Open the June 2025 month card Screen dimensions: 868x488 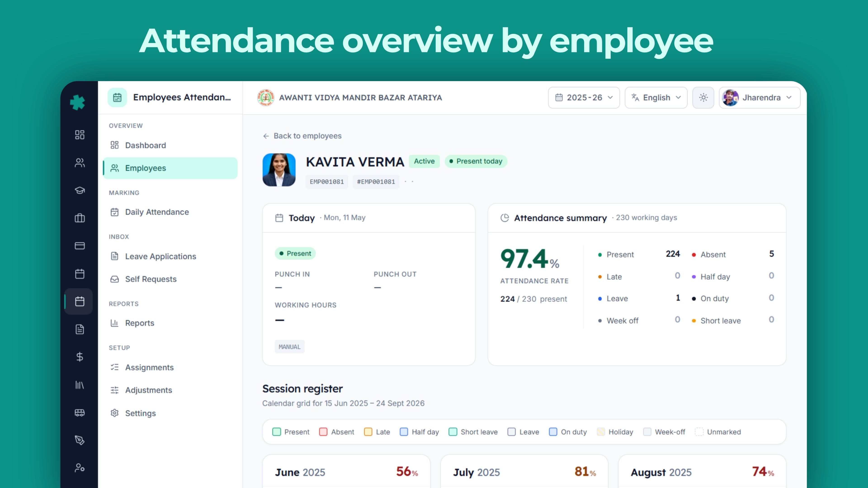pos(346,472)
